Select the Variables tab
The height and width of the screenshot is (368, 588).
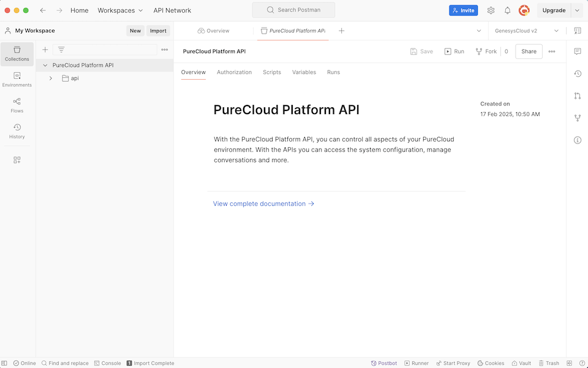click(304, 72)
